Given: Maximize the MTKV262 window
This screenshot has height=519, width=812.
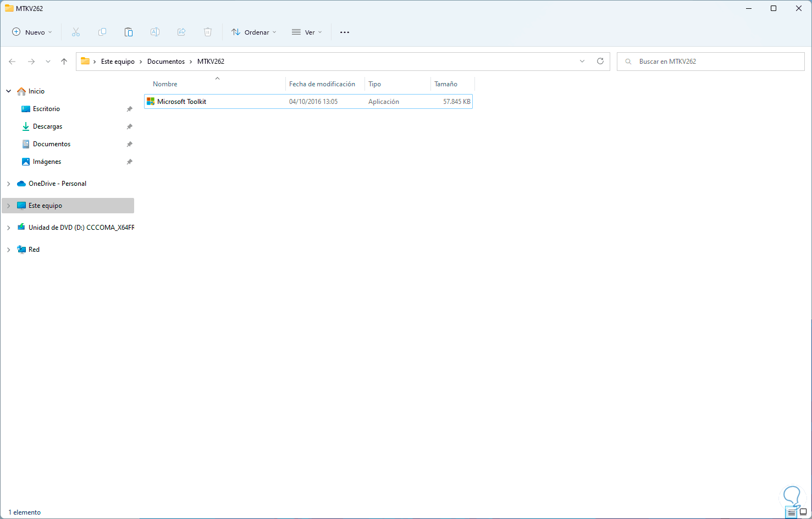Looking at the screenshot, I should pyautogui.click(x=774, y=8).
